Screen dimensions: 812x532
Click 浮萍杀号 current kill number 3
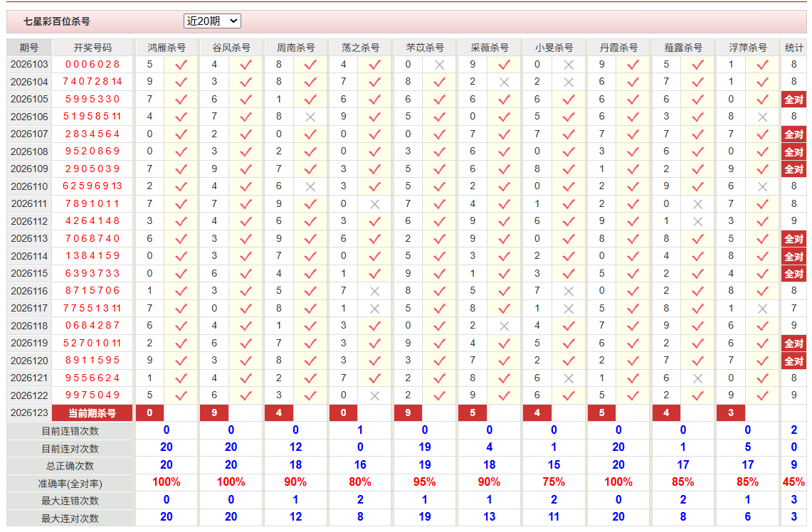pos(731,413)
